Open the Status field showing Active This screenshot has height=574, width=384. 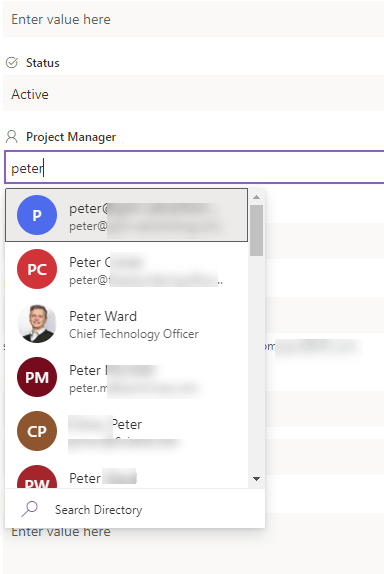193,94
